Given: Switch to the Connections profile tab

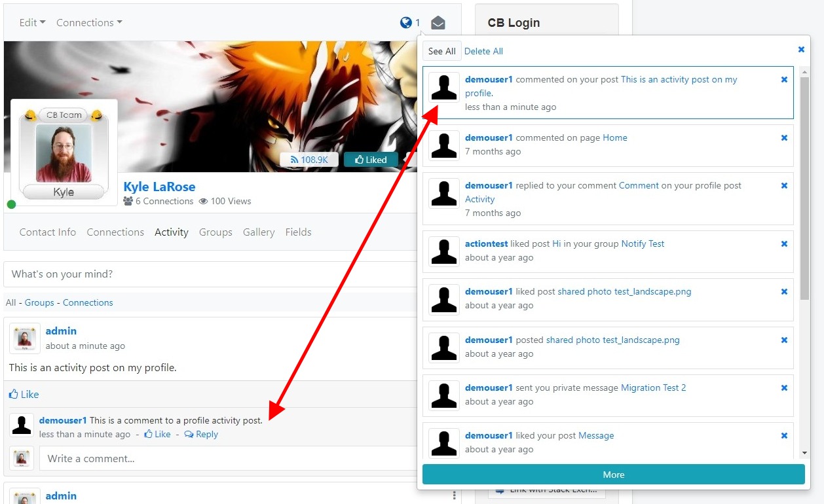Looking at the screenshot, I should click(x=115, y=232).
